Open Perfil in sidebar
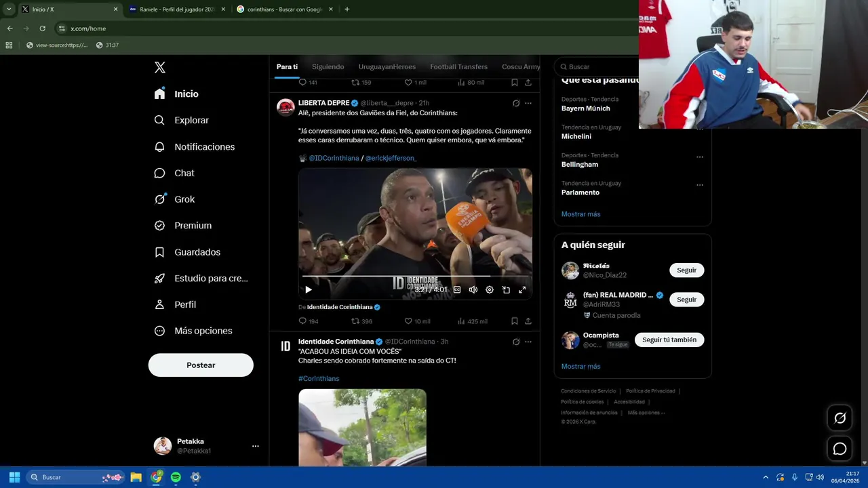The width and height of the screenshot is (868, 488). tap(175, 304)
